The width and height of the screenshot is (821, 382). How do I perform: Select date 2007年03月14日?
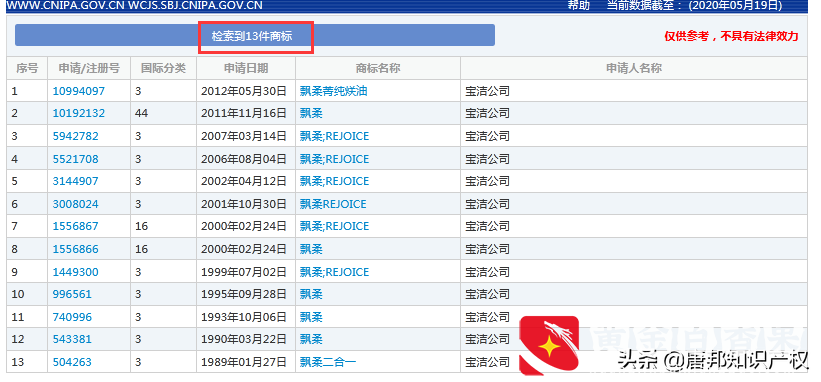pyautogui.click(x=244, y=136)
